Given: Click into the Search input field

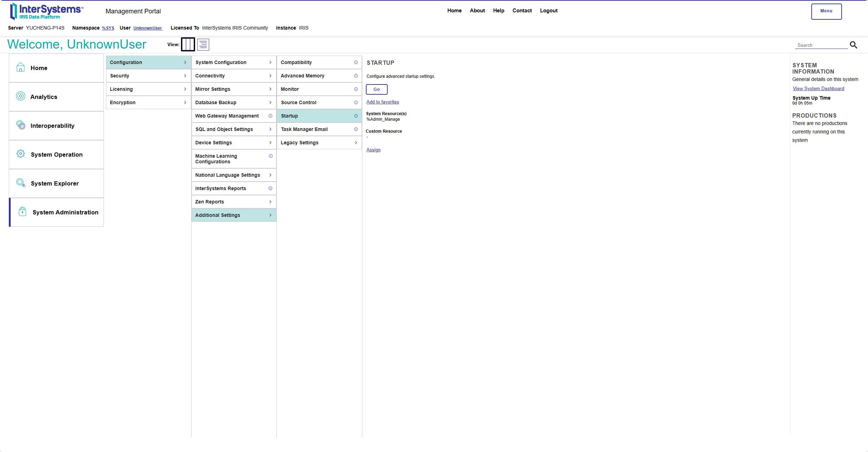Looking at the screenshot, I should (820, 45).
